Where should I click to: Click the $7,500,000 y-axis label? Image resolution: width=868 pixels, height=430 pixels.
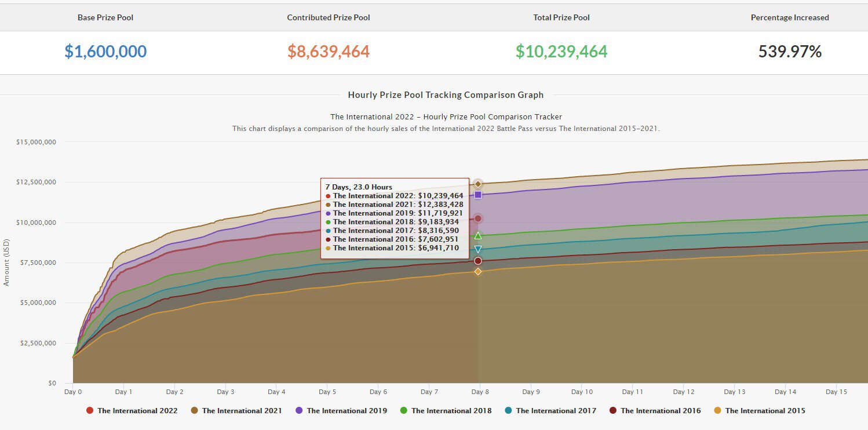[38, 263]
